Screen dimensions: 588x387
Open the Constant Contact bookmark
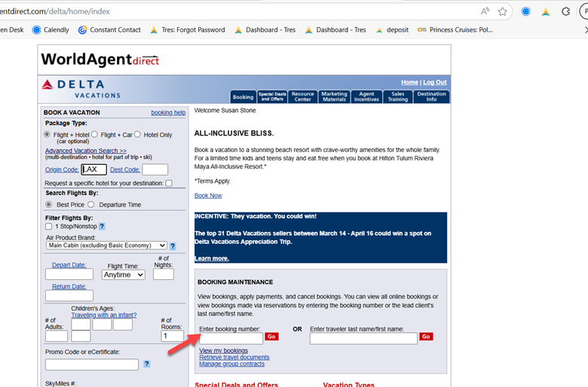(x=109, y=30)
